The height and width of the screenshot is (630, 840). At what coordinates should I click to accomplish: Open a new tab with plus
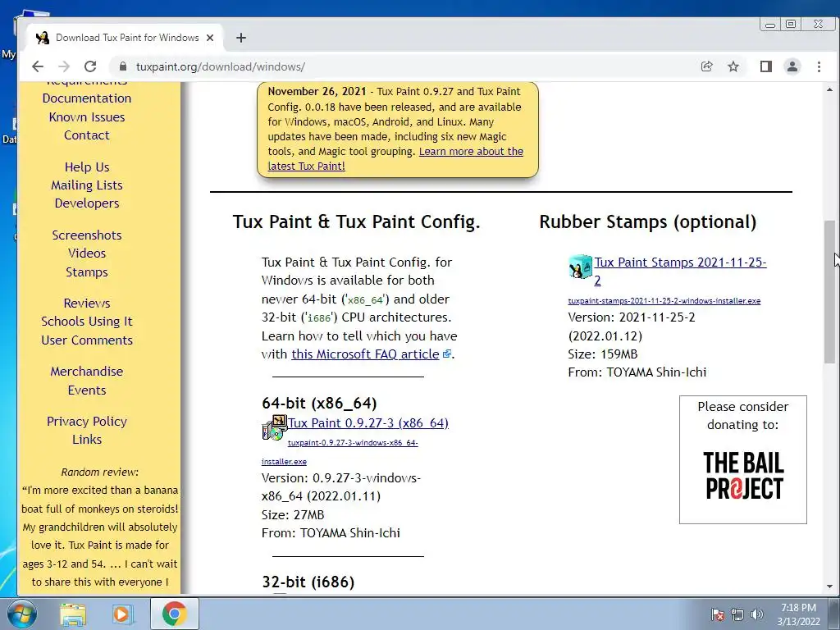[241, 38]
